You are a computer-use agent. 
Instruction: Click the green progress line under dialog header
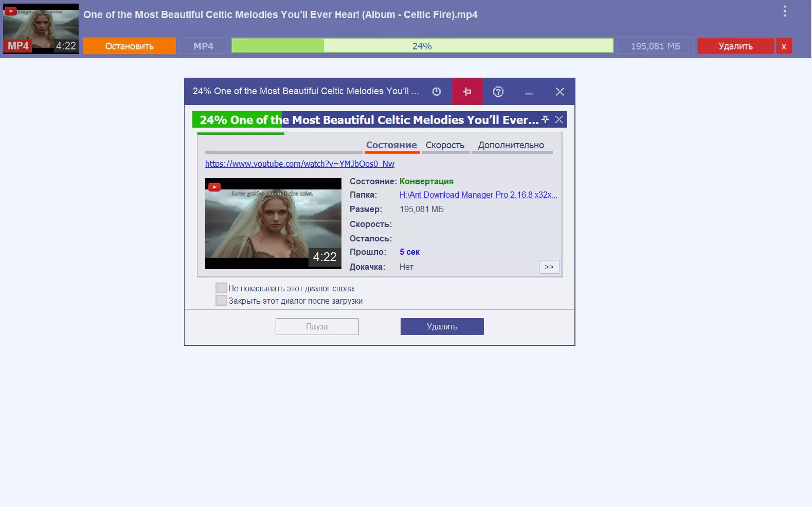point(241,133)
